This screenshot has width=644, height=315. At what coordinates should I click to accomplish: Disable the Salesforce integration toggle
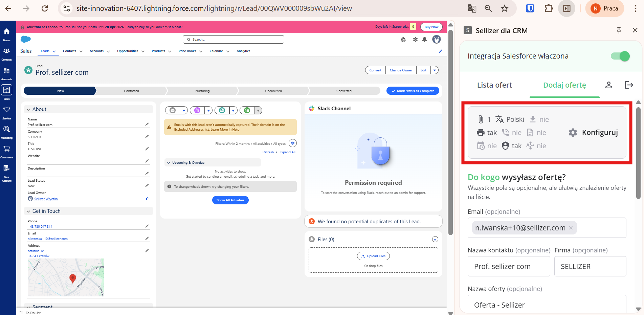click(620, 56)
